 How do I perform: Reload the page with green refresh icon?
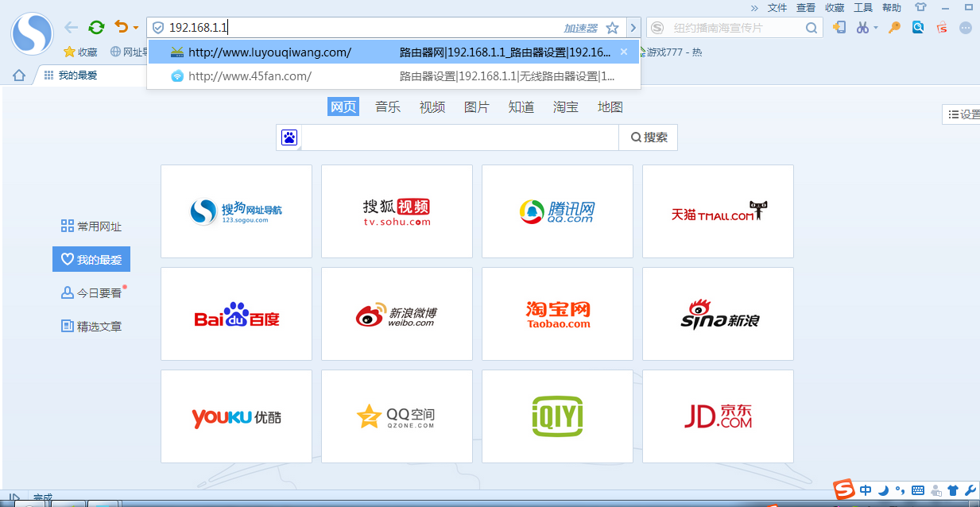[96, 28]
